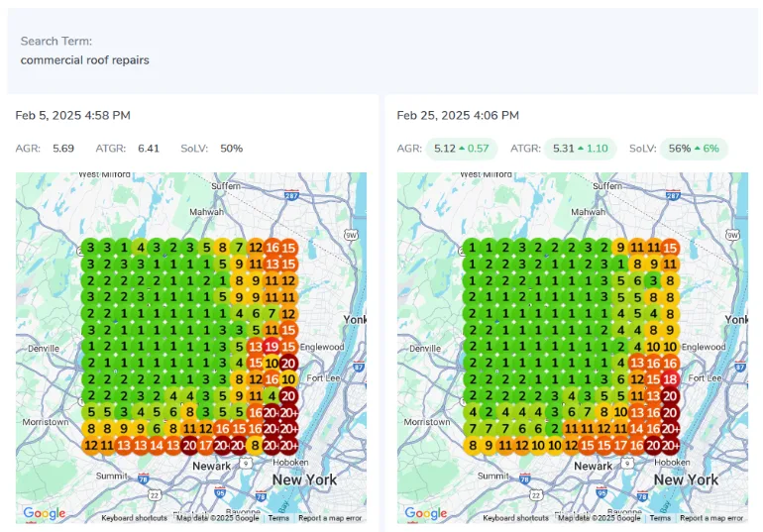This screenshot has height=532, width=763.
Task: Click the 14 marker on Feb 25 map
Action: tap(636, 429)
